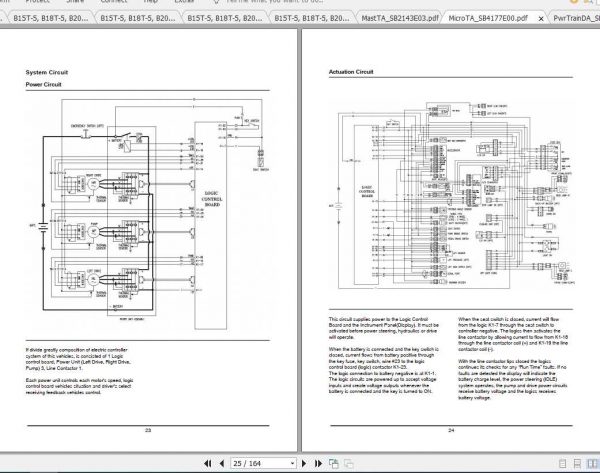Viewport: 600px width, 473px height.
Task: Go to the first page
Action: click(x=207, y=463)
